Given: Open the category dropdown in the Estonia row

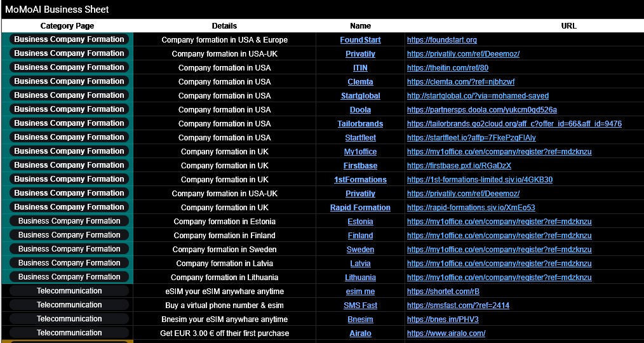Looking at the screenshot, I should [69, 221].
